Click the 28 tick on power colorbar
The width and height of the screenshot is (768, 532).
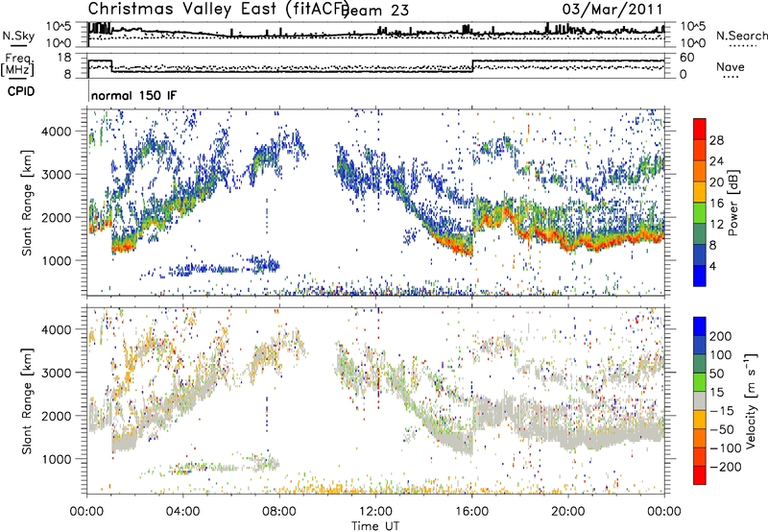pos(716,140)
